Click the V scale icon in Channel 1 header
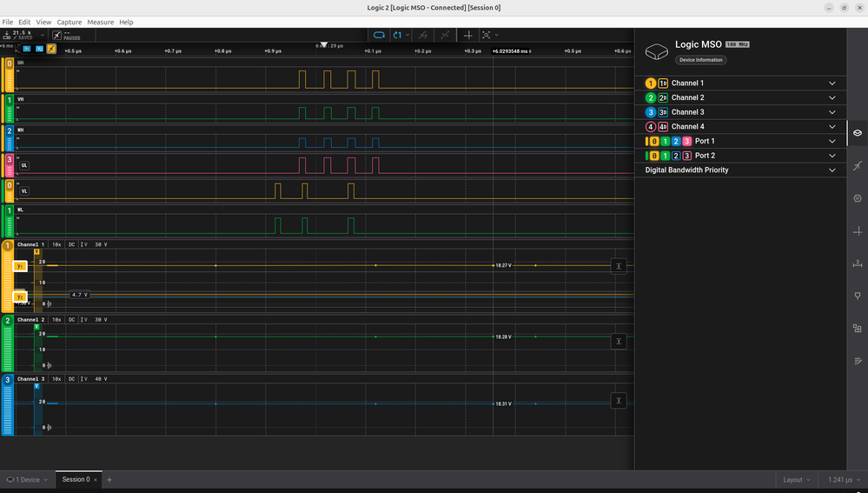 83,244
